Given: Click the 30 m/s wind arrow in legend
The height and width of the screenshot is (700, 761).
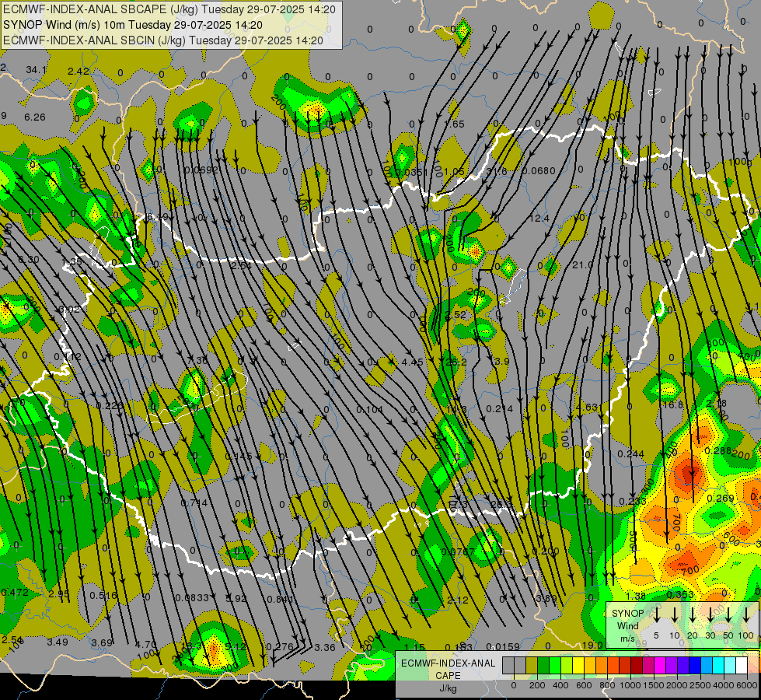Looking at the screenshot, I should click(x=710, y=614).
